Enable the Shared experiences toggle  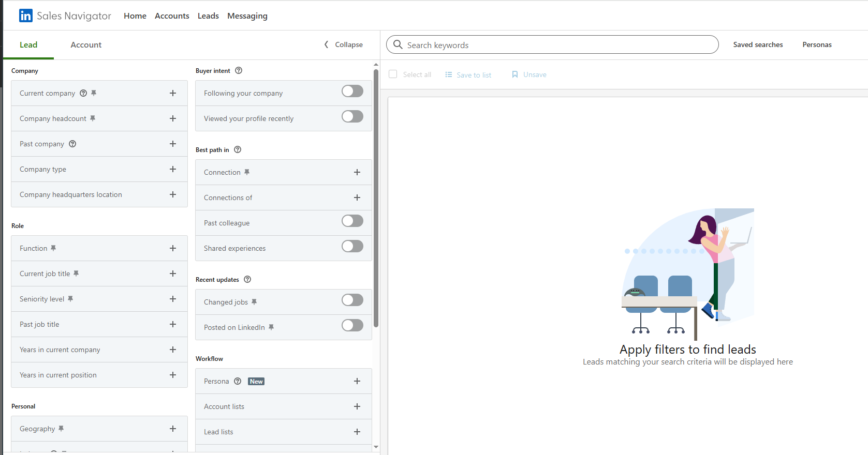[x=352, y=247]
